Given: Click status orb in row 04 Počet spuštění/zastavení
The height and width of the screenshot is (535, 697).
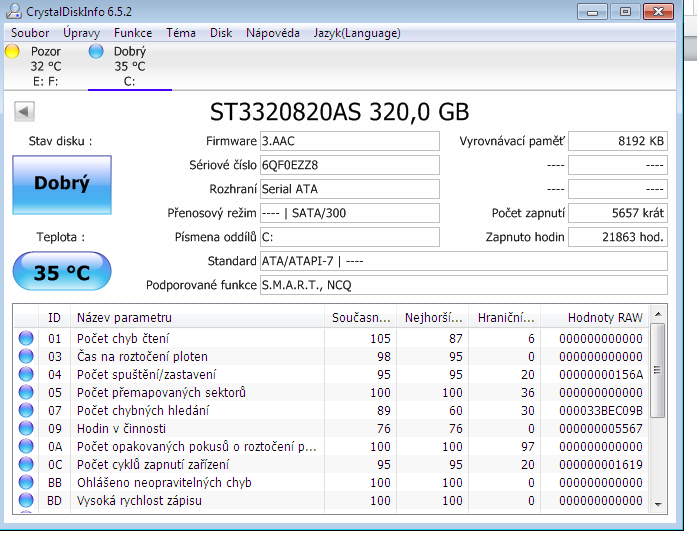Looking at the screenshot, I should (26, 374).
